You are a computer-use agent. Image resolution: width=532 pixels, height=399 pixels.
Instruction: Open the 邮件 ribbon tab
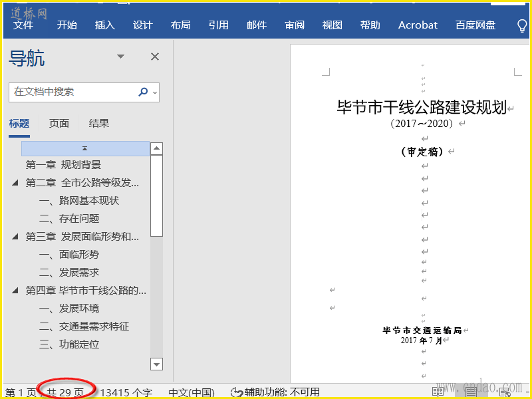coord(257,25)
